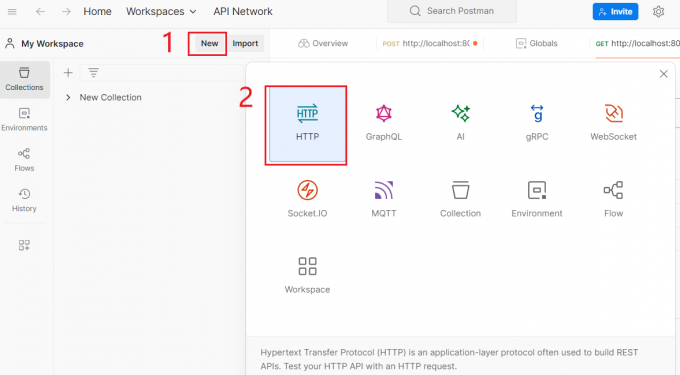680x375 pixels.
Task: Select the Flow icon in the panel
Action: click(x=613, y=190)
